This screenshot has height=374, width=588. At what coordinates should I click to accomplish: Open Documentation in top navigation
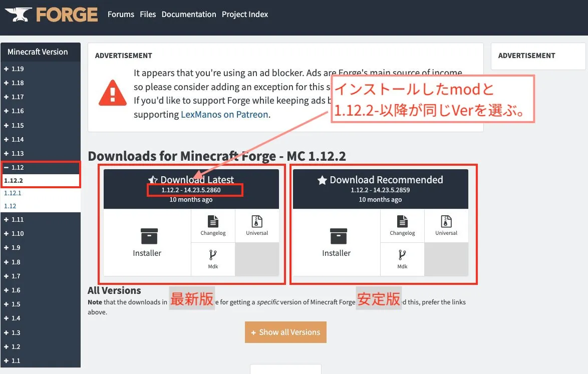189,14
